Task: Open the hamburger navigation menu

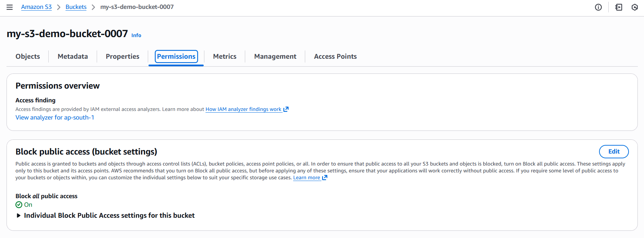Action: (x=10, y=7)
